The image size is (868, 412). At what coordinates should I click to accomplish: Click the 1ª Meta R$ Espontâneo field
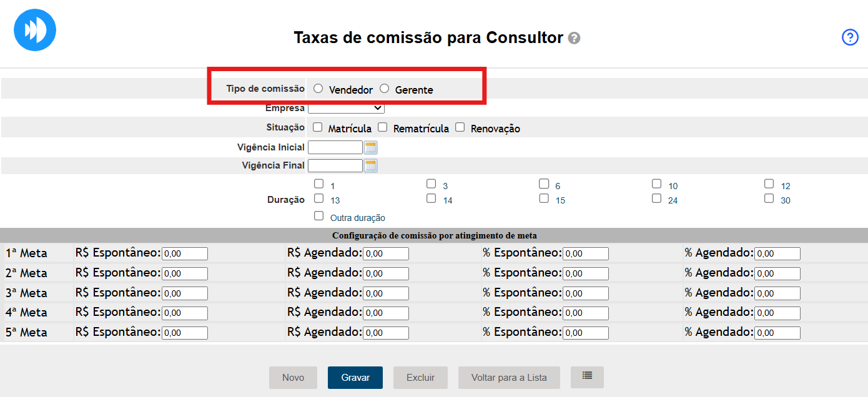(184, 254)
